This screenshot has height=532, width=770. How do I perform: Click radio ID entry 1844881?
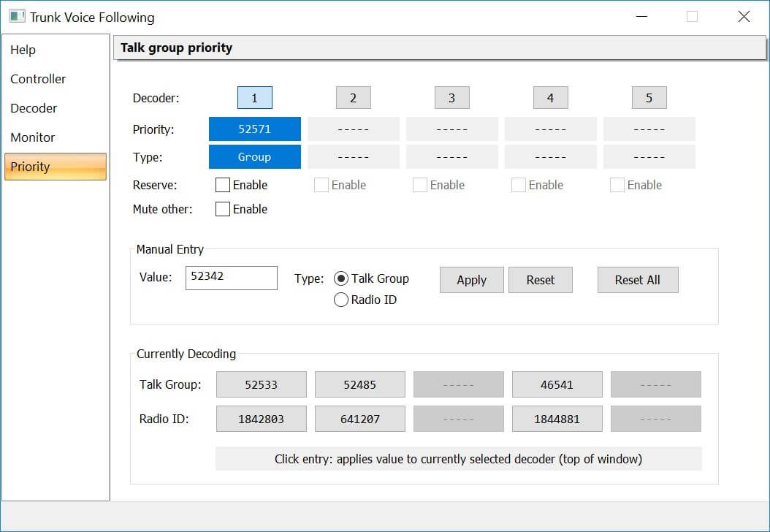(557, 419)
